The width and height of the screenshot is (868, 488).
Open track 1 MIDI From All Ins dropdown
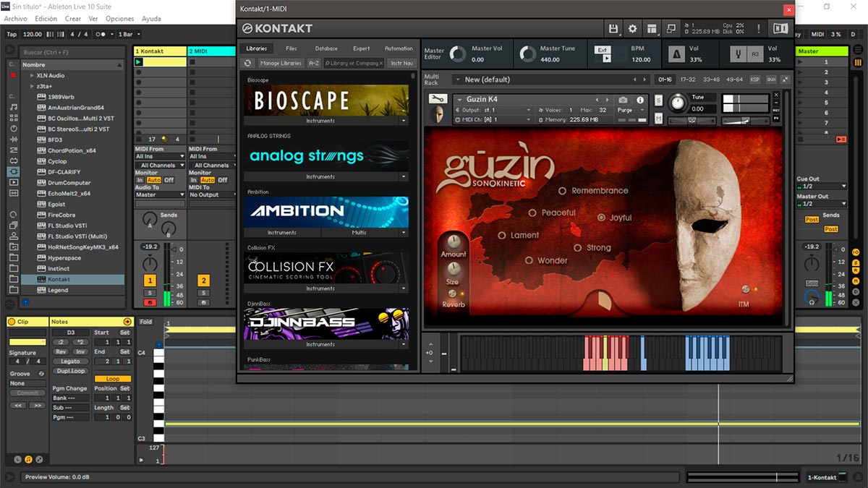coord(160,156)
